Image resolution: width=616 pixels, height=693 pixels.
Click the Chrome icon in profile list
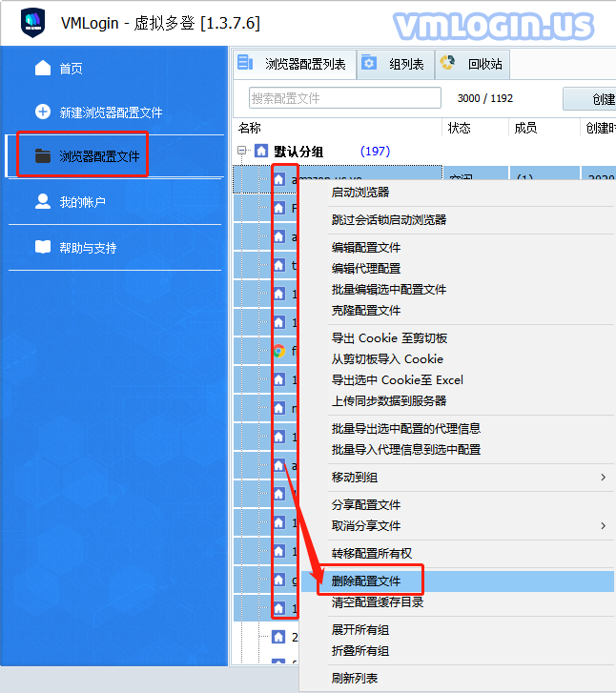[279, 351]
